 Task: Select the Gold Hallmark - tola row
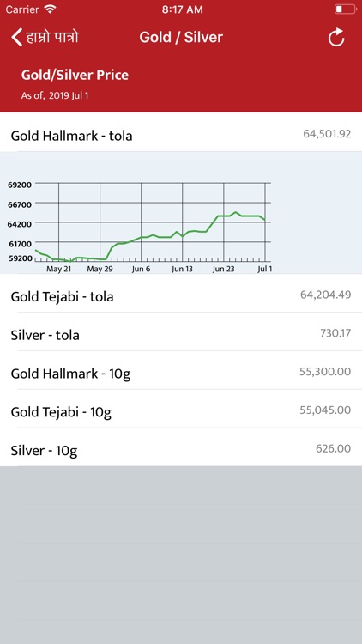coord(181,132)
